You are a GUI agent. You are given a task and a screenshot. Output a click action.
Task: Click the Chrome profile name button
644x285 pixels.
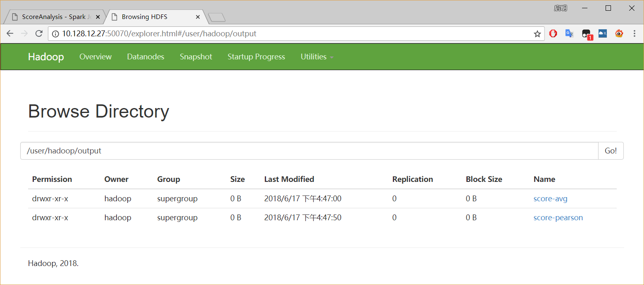561,8
